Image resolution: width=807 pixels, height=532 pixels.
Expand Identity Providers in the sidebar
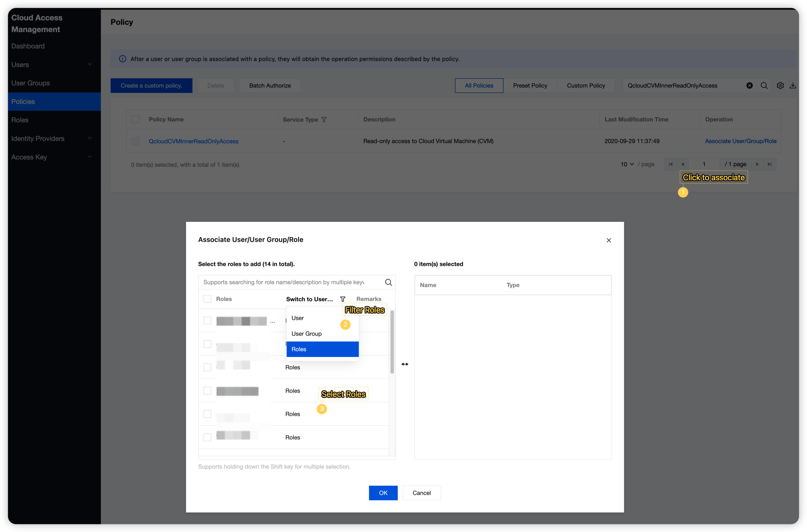(90, 138)
